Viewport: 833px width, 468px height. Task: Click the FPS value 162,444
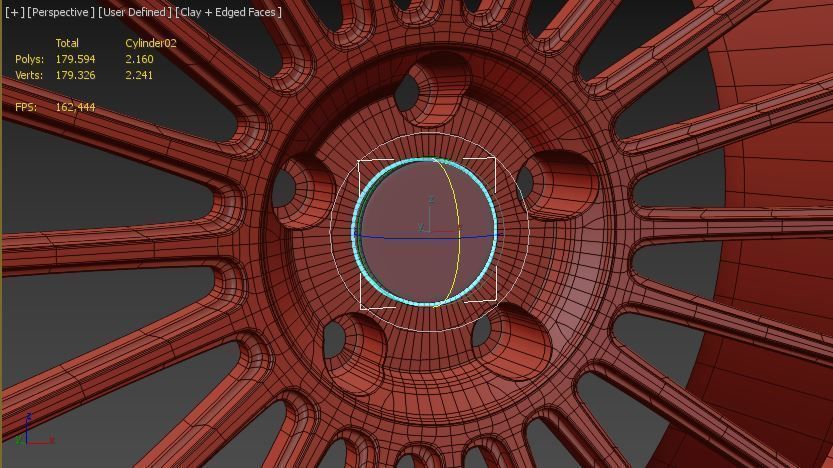point(75,107)
